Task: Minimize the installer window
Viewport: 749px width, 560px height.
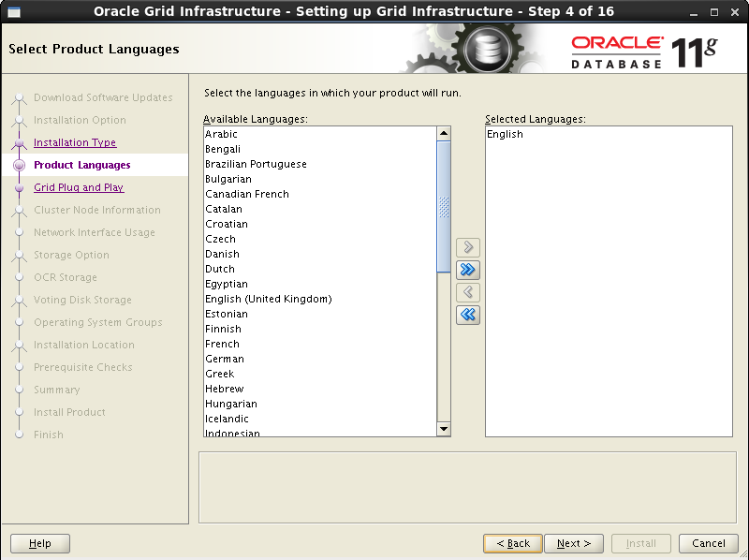Action: (694, 12)
